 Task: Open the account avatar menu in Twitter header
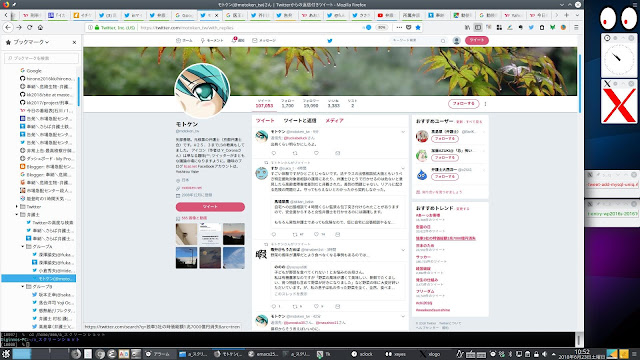456,40
